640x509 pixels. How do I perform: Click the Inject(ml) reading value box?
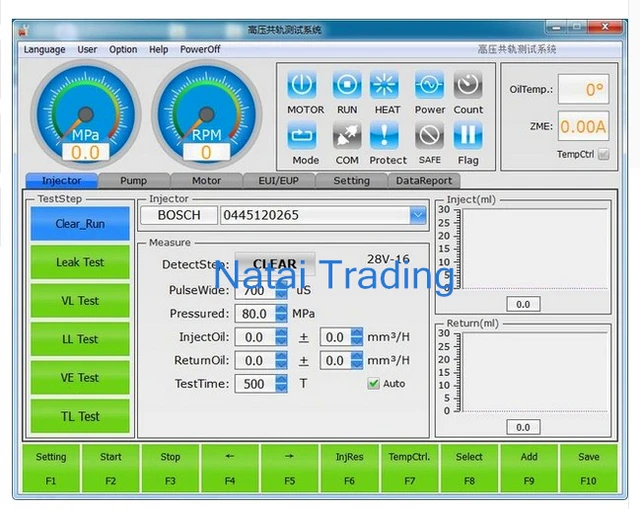pyautogui.click(x=523, y=304)
